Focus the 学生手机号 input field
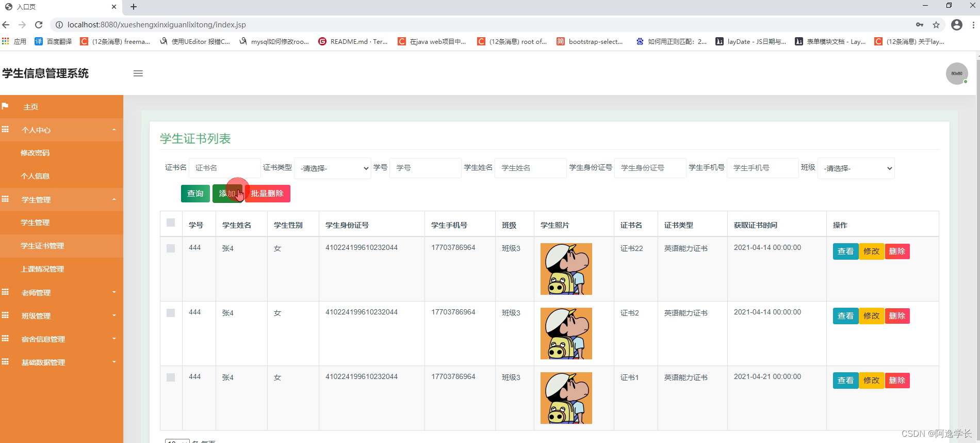The image size is (980, 443). click(763, 168)
